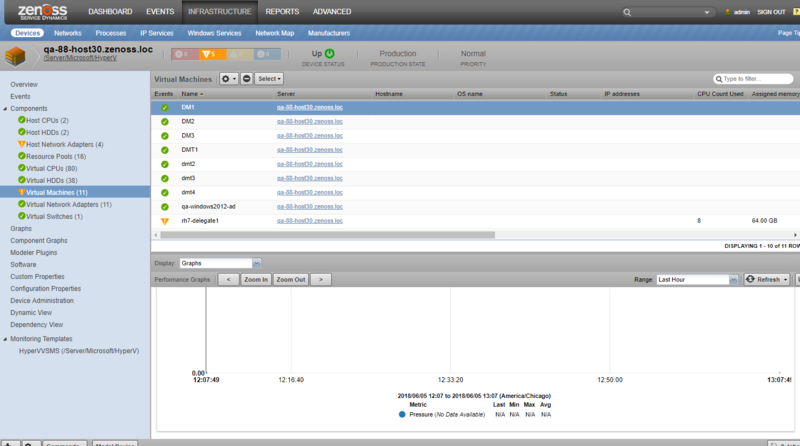Open the Refresh interval dropdown arrow
This screenshot has height=446, width=800.
click(x=786, y=280)
